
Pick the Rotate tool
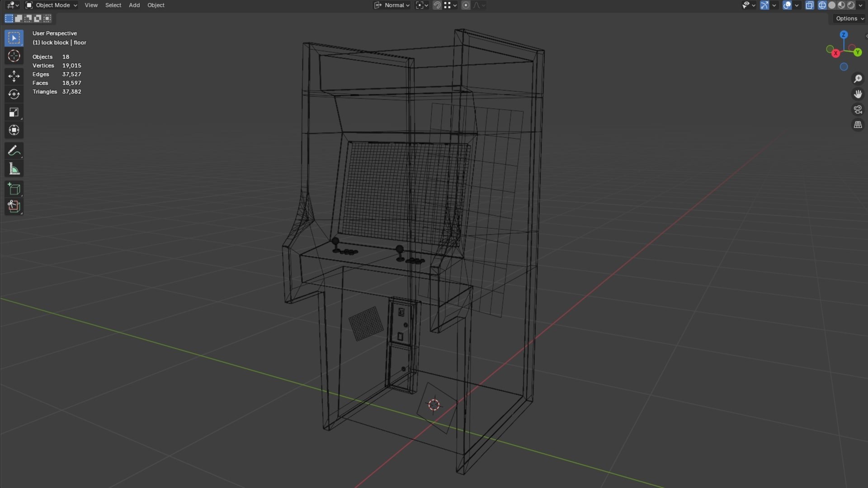point(14,94)
